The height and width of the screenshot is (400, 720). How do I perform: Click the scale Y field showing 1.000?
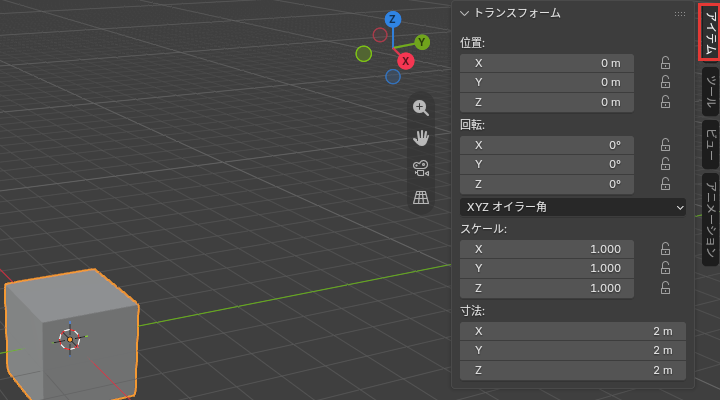[547, 268]
